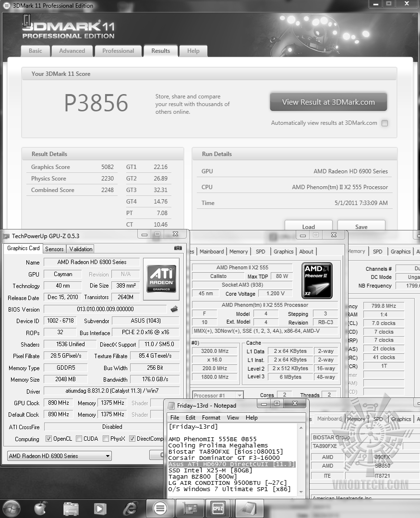This screenshot has width=420, height=518.
Task: Click the Save button in Run Details
Action: (x=361, y=226)
